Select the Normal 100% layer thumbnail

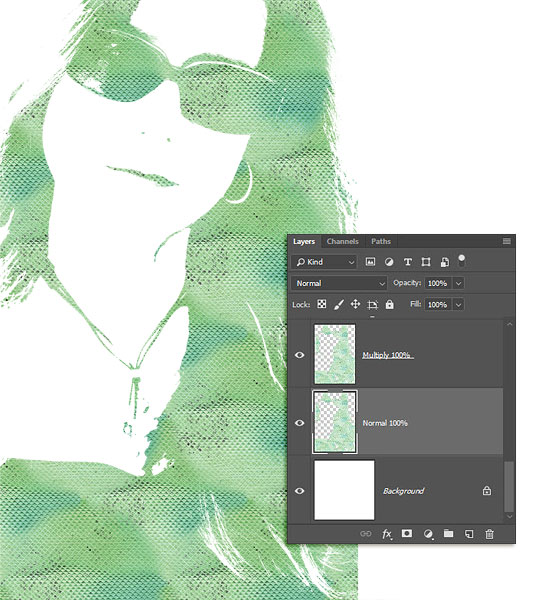335,422
